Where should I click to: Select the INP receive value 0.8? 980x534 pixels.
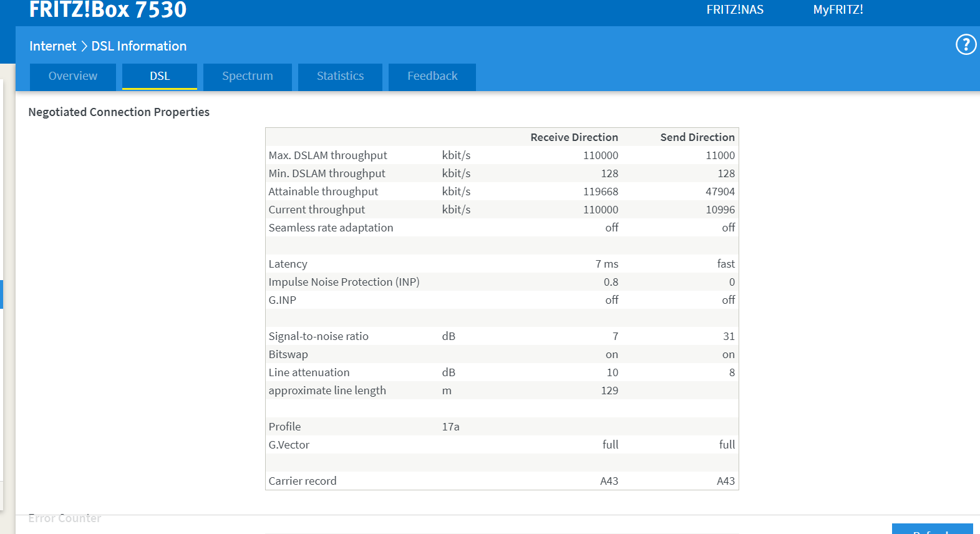611,282
